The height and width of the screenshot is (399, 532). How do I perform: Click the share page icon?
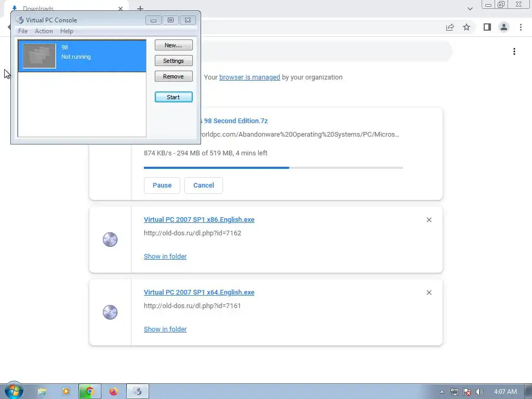point(450,28)
